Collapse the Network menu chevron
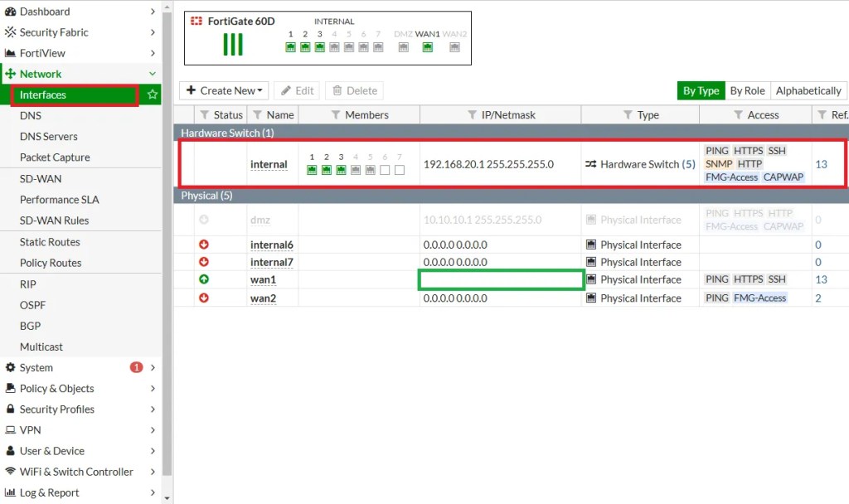This screenshot has width=849, height=504. [x=153, y=74]
